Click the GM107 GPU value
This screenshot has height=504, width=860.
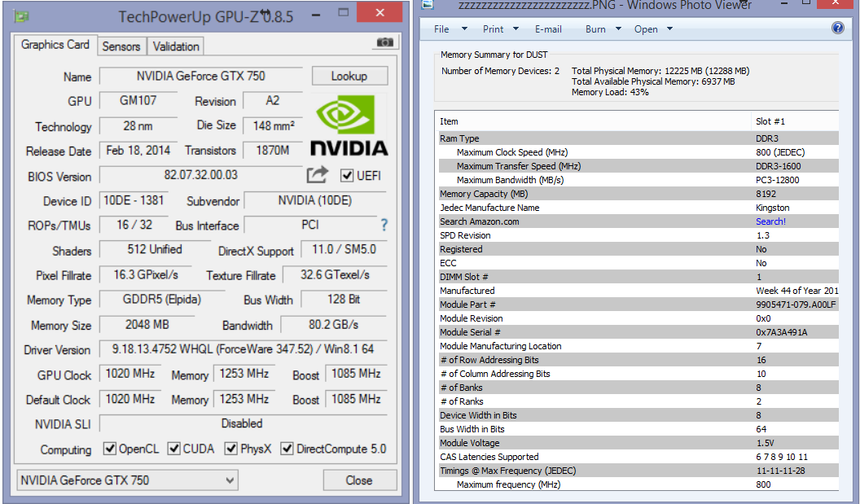click(x=138, y=101)
